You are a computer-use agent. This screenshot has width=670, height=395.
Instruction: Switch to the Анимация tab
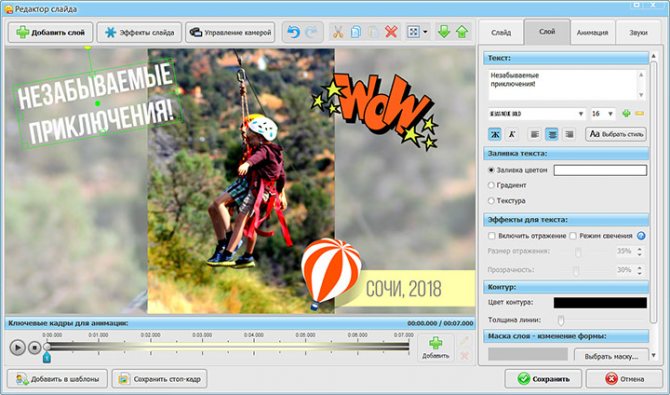[x=592, y=32]
